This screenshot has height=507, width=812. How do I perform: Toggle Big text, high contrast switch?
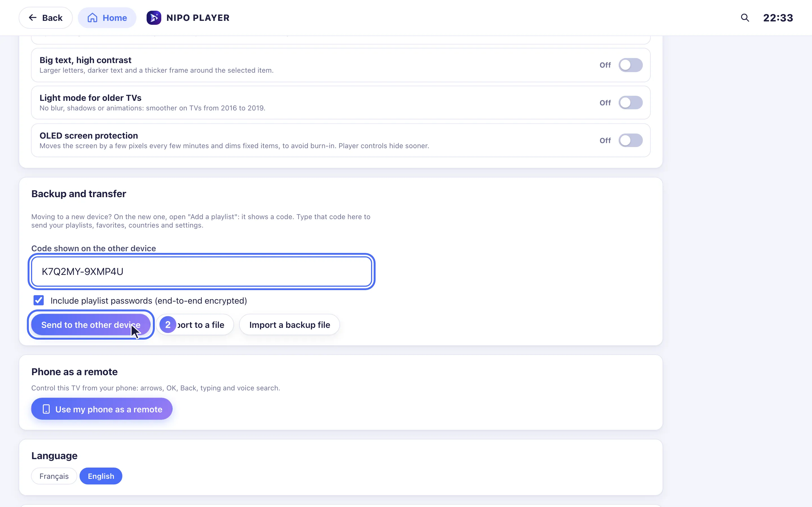[x=630, y=65]
